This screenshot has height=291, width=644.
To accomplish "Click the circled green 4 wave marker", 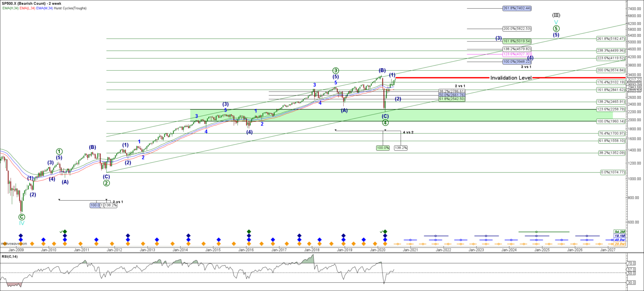I will pyautogui.click(x=385, y=122).
